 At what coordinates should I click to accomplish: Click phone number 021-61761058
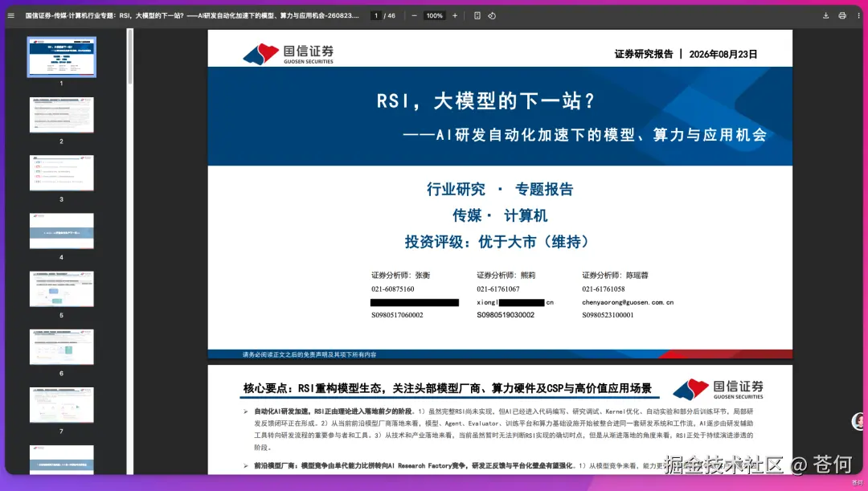604,289
